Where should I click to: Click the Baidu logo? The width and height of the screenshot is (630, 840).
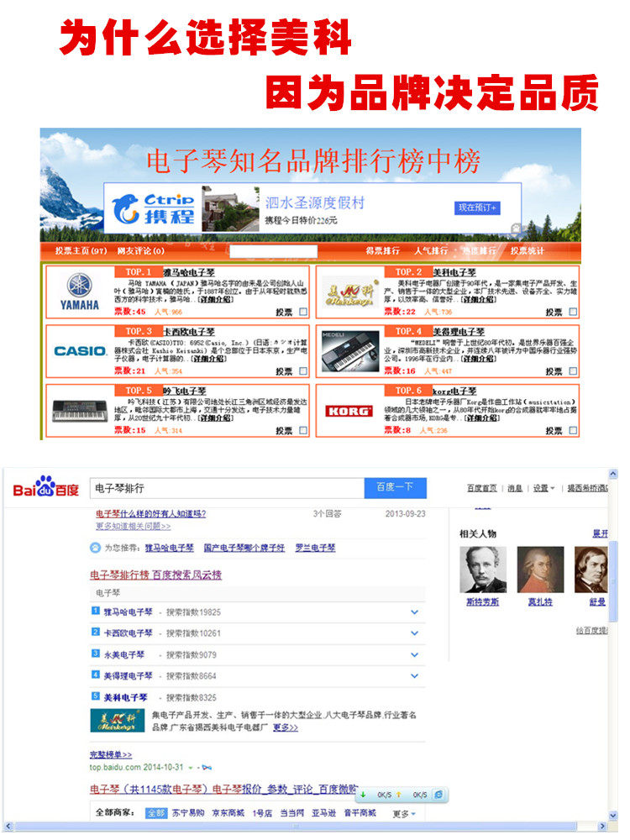tap(46, 487)
